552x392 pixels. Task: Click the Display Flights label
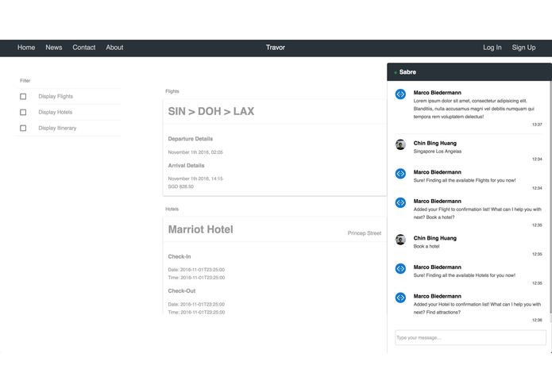coord(56,96)
